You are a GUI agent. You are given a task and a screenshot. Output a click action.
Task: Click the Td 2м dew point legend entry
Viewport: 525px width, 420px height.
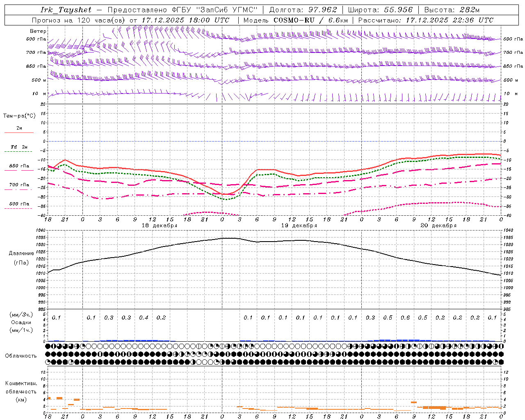tap(19, 147)
